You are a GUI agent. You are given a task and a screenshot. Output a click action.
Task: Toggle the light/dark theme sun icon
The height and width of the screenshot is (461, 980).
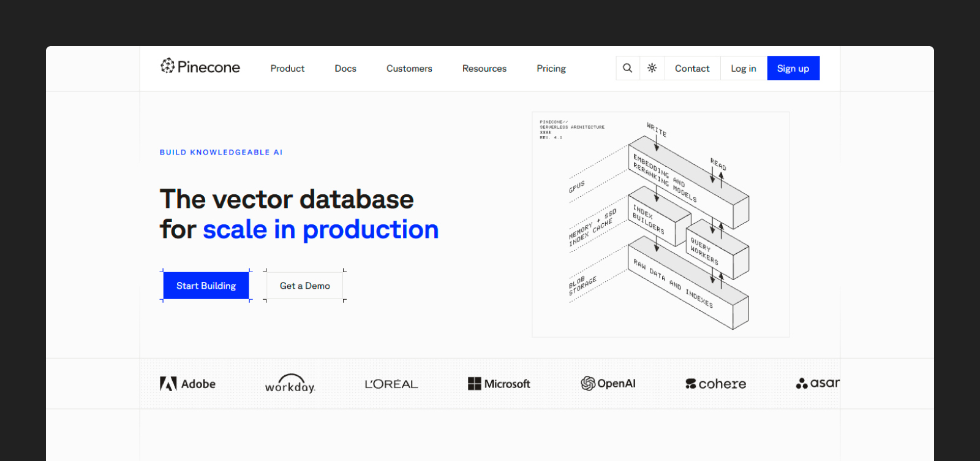coord(652,68)
